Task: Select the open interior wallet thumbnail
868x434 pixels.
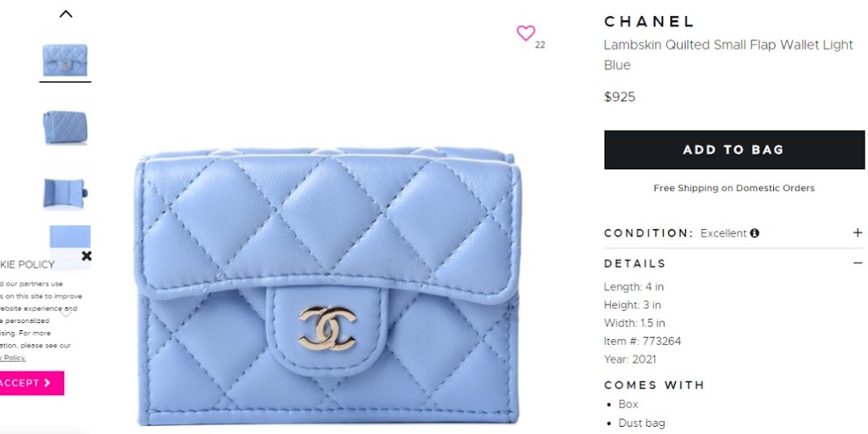Action: coord(66,193)
